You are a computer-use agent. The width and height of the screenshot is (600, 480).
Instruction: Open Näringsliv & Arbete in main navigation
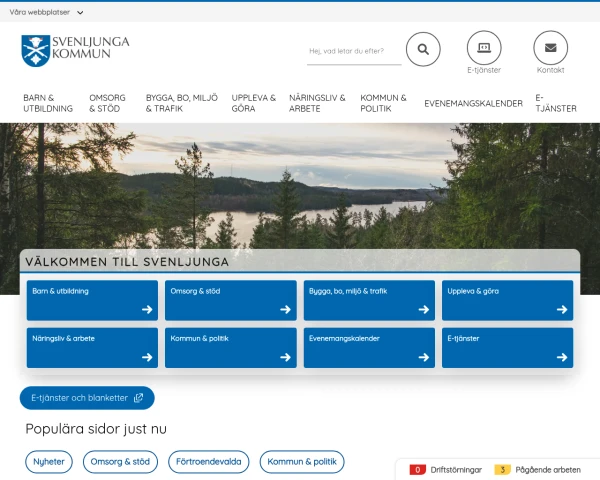317,103
